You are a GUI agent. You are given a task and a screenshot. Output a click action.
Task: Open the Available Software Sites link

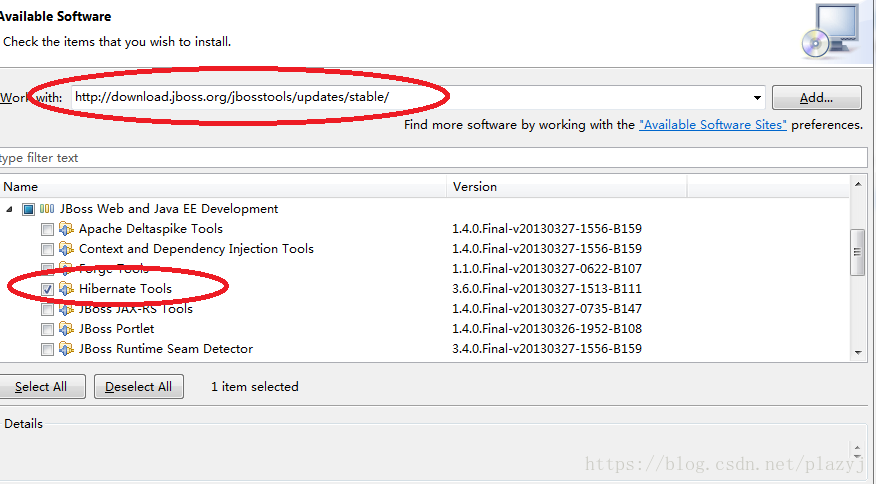tap(712, 125)
